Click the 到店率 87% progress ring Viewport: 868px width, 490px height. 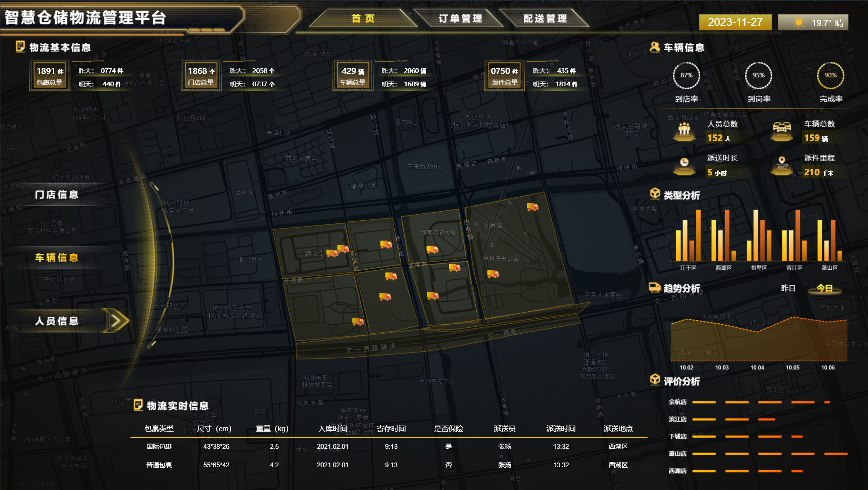tap(686, 76)
